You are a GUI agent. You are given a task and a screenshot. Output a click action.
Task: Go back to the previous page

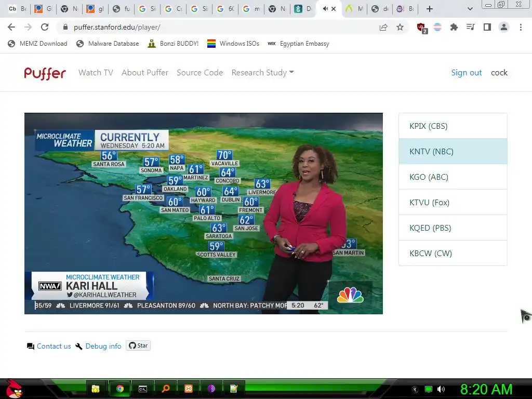11,27
